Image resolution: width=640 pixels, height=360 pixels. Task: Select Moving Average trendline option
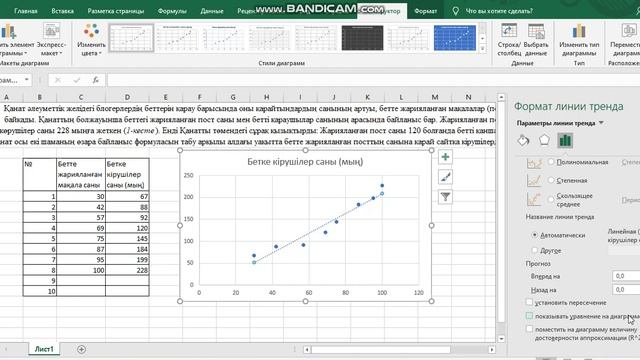click(x=551, y=200)
